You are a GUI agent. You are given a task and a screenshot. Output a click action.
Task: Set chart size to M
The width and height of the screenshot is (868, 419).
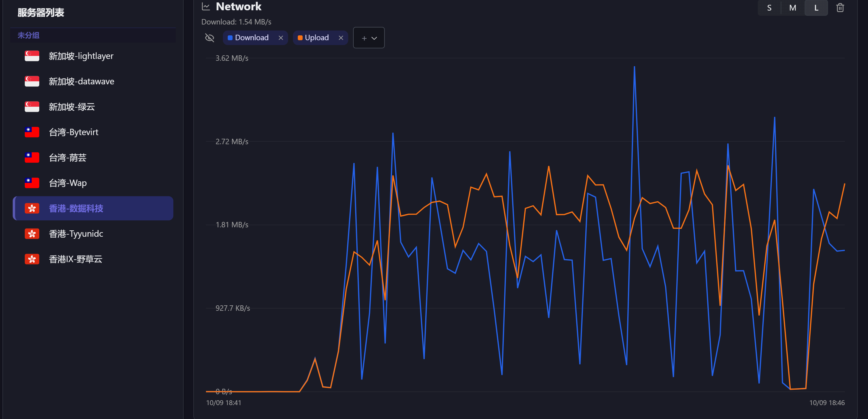tap(792, 8)
